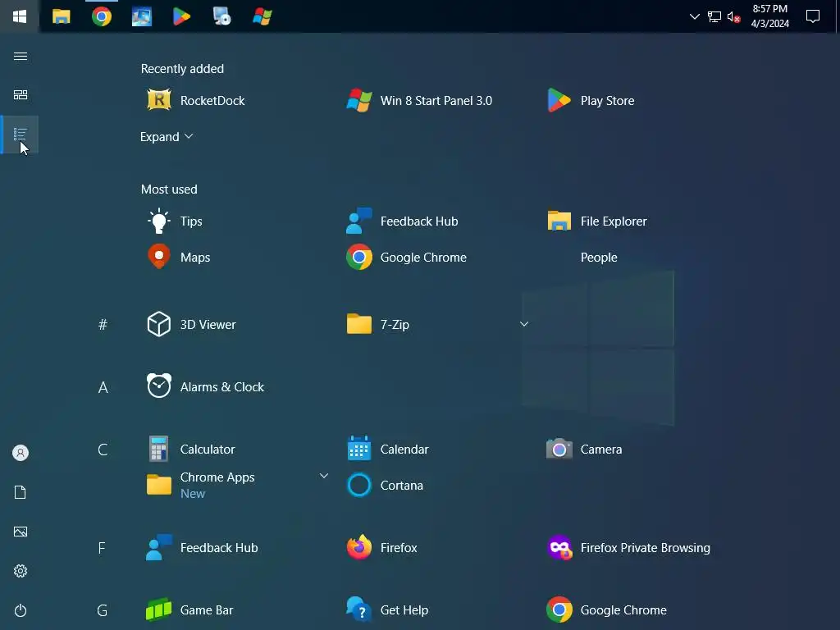Image resolution: width=840 pixels, height=630 pixels.
Task: Launch the Maps app
Action: [179, 257]
